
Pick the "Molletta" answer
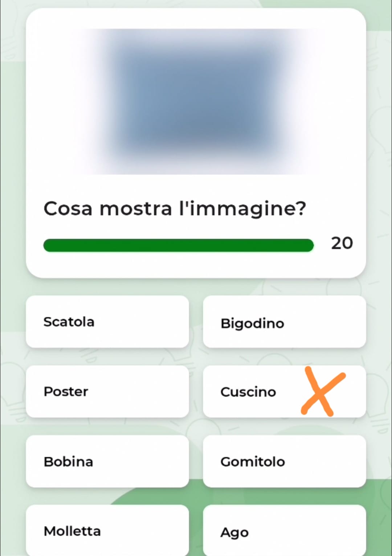(x=107, y=531)
